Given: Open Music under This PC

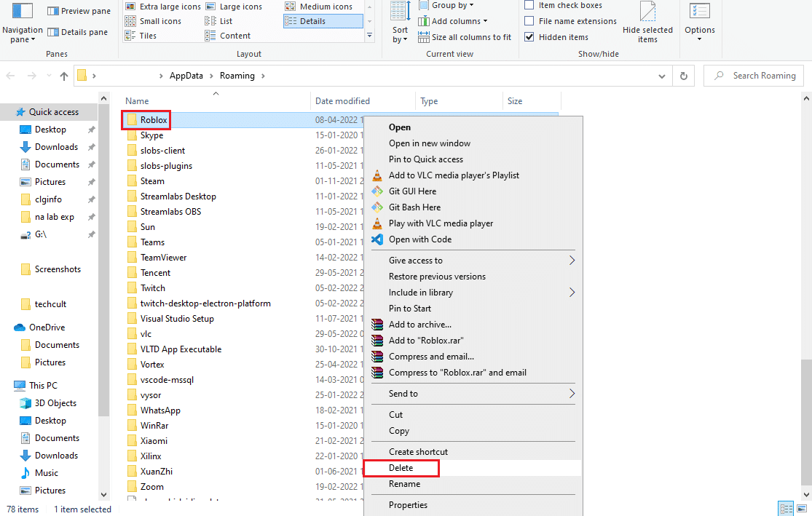Looking at the screenshot, I should coord(46,473).
